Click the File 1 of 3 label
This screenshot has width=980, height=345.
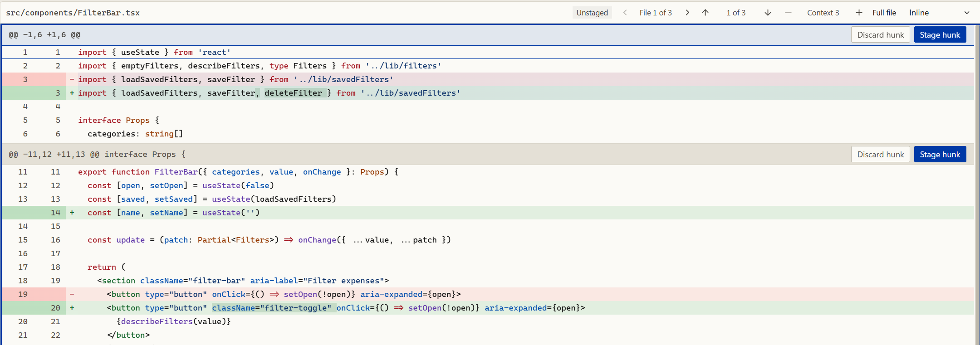click(x=656, y=13)
